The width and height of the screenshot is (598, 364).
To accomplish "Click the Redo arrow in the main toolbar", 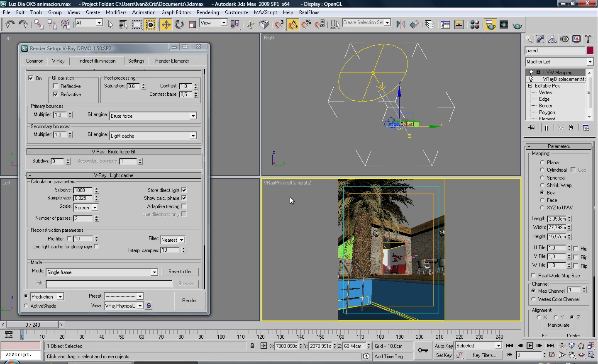I will coord(23,24).
